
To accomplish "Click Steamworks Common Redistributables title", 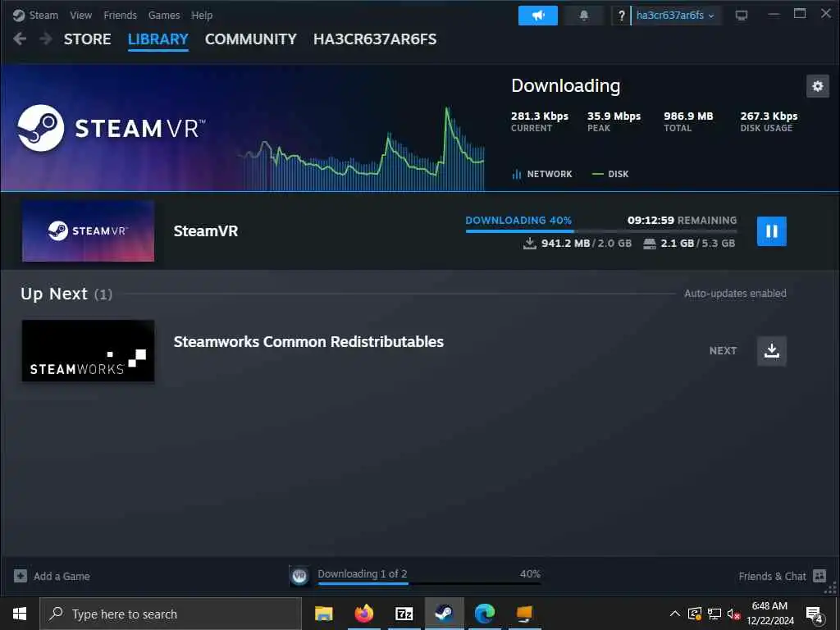I will tap(308, 342).
